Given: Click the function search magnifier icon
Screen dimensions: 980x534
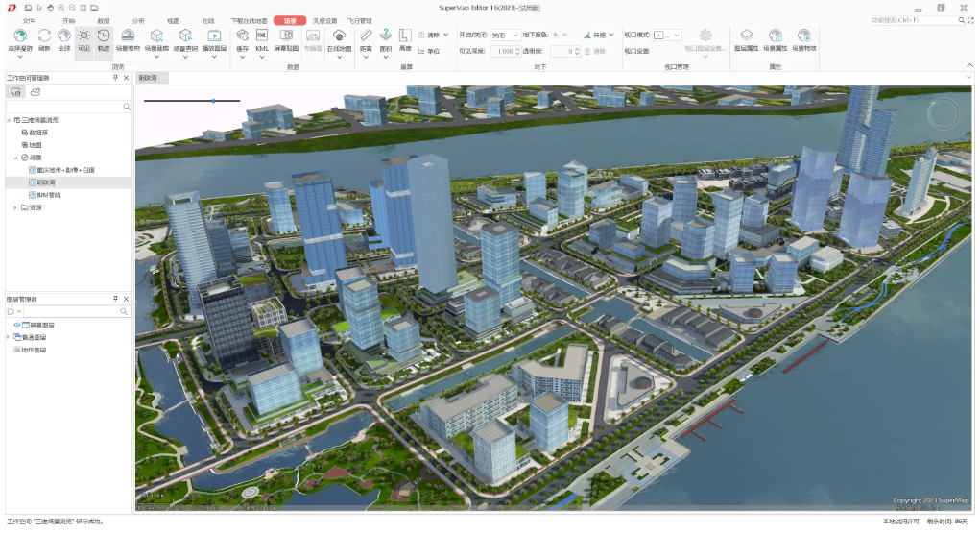Looking at the screenshot, I should coord(961,20).
